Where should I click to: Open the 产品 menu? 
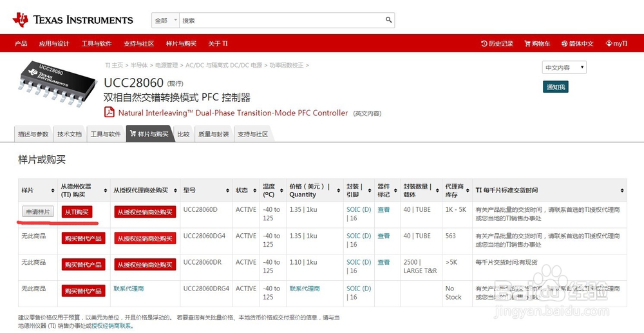coord(21,44)
